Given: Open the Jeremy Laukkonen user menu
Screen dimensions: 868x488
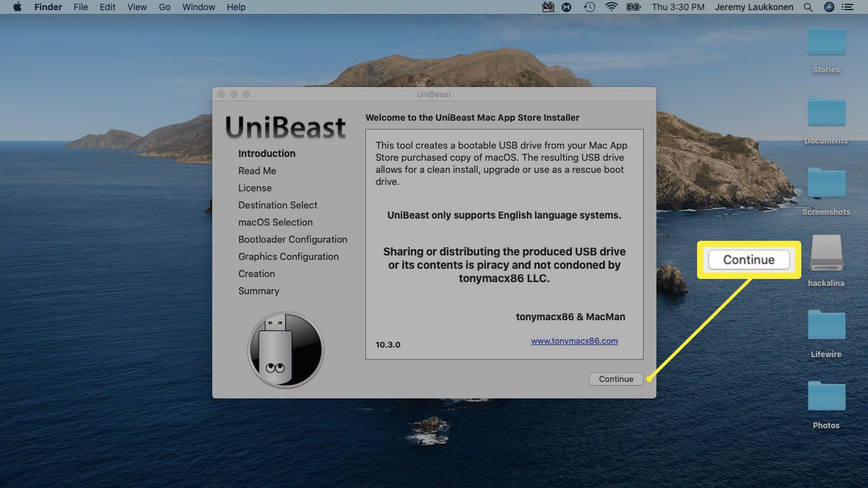Looking at the screenshot, I should click(755, 7).
